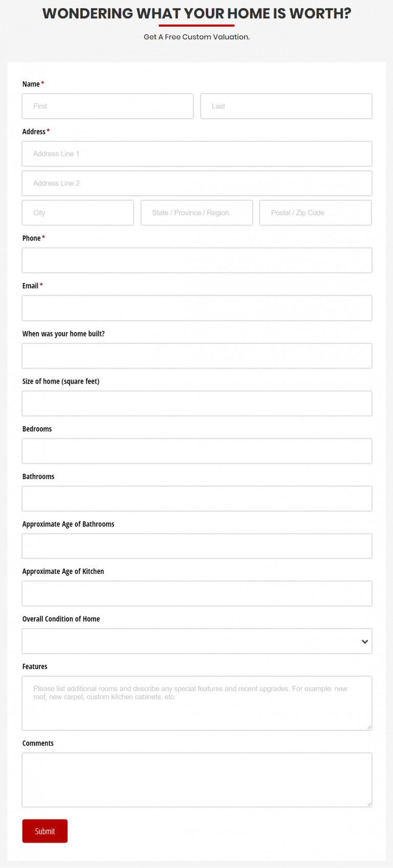Image resolution: width=393 pixels, height=868 pixels.
Task: Click inside the Features text area
Action: tap(196, 702)
